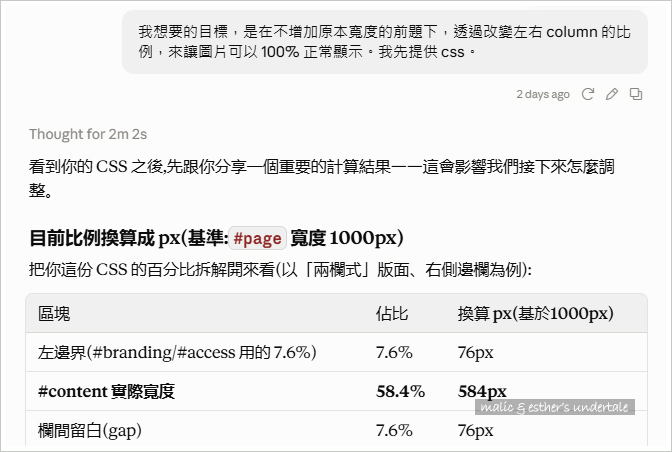Click the 區塊 table column header
Image resolution: width=672 pixels, height=452 pixels.
[54, 314]
